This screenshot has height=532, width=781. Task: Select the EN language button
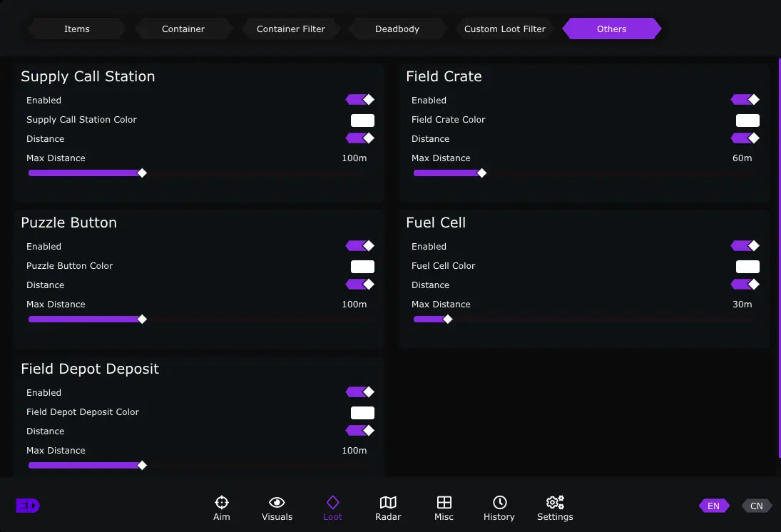point(714,506)
